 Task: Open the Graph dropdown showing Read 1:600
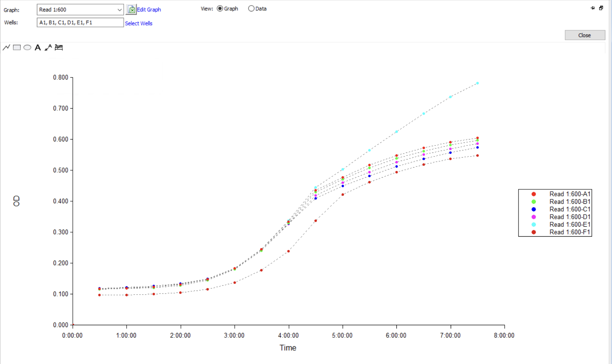pos(80,10)
